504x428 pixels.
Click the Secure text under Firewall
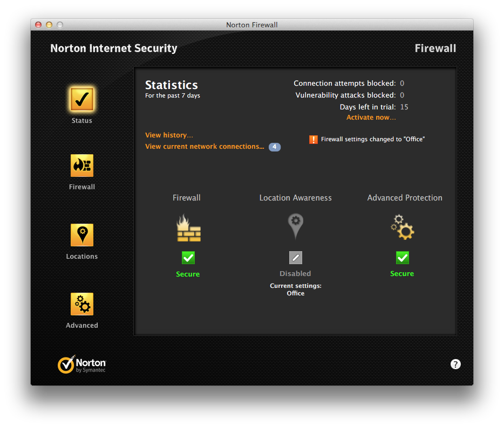pyautogui.click(x=188, y=274)
